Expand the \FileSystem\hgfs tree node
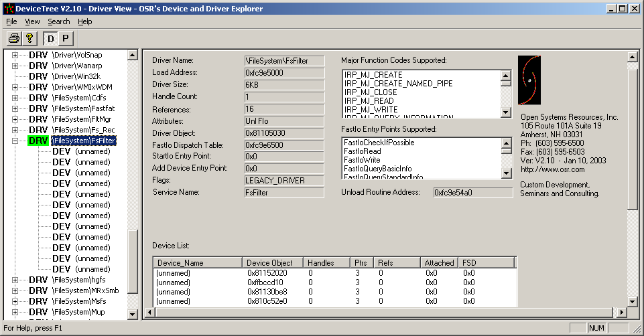 click(15, 280)
